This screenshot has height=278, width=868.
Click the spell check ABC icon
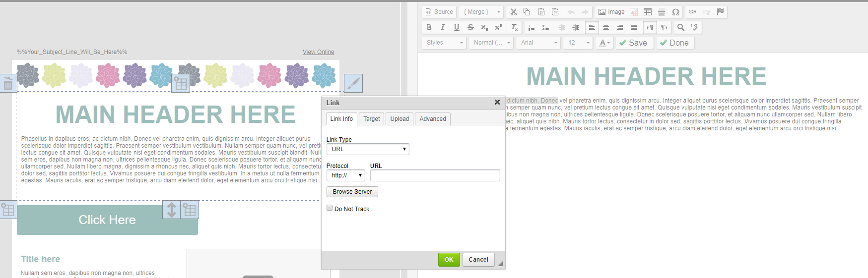point(695,27)
